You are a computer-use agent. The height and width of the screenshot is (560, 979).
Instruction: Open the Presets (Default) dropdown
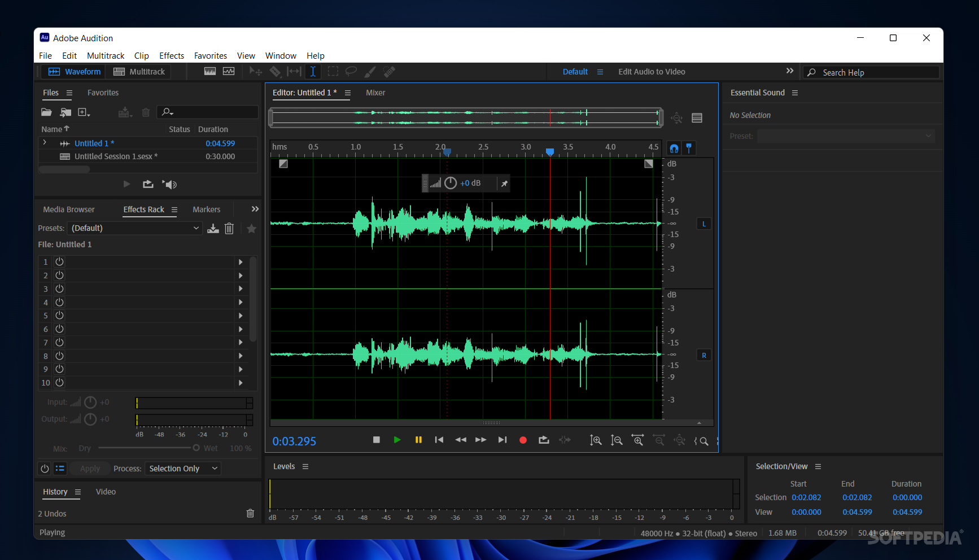pos(134,228)
